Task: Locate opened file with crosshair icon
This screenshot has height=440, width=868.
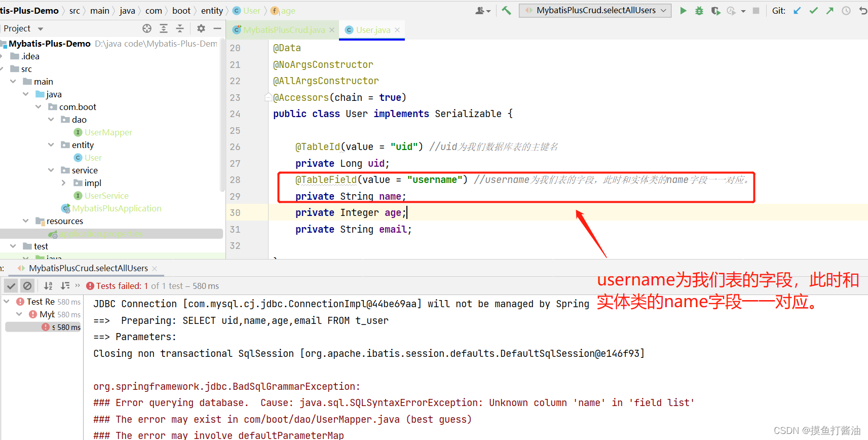Action: [147, 28]
